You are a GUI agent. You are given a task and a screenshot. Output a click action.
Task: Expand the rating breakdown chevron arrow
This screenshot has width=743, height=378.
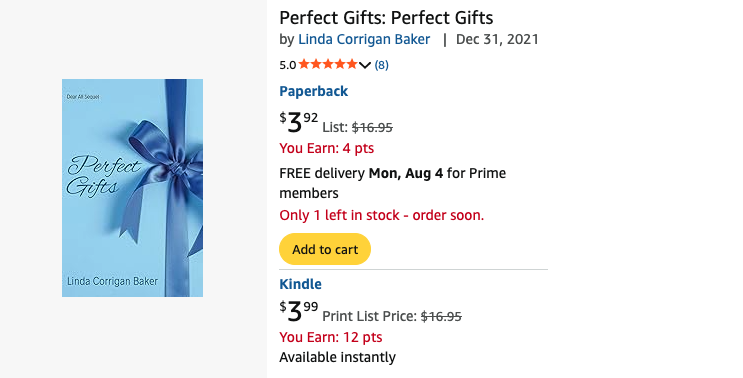364,65
